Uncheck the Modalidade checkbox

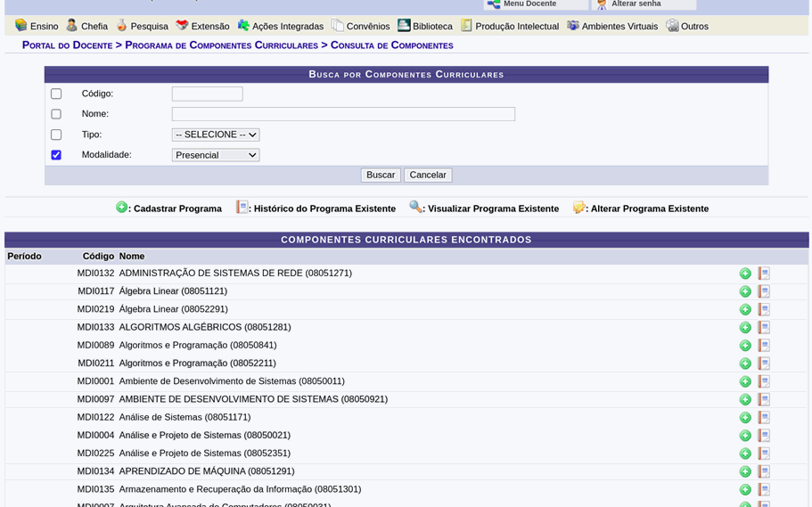tap(56, 155)
